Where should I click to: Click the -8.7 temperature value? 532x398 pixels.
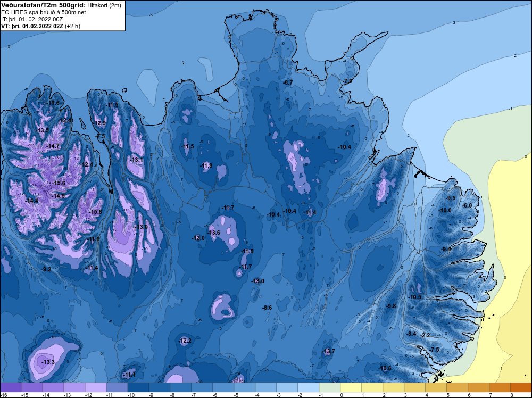[x=288, y=82]
